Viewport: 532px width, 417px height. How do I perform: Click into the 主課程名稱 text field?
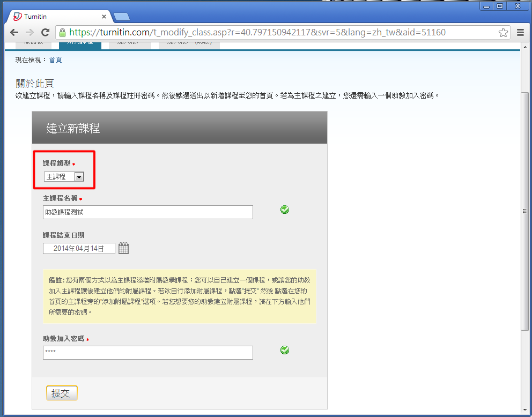[x=147, y=212]
